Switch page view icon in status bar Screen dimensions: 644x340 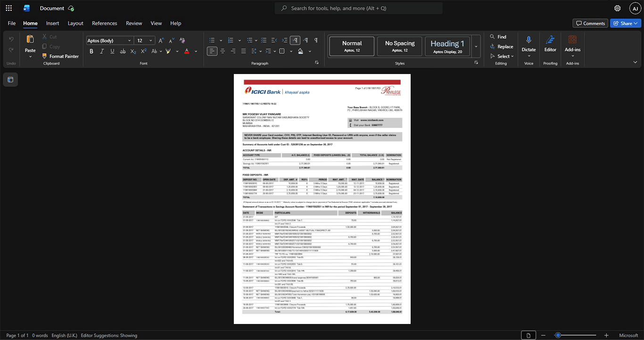(528, 335)
